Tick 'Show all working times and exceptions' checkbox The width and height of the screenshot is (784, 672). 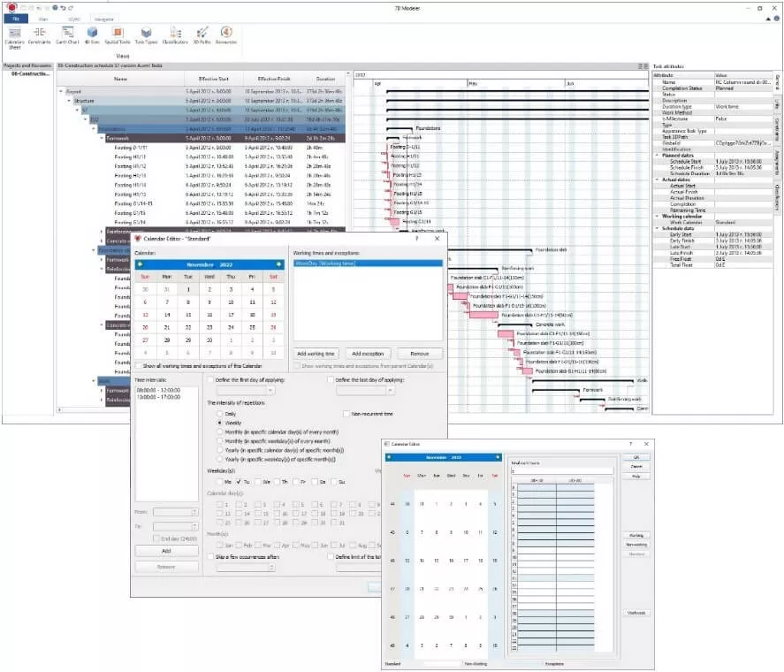(138, 365)
